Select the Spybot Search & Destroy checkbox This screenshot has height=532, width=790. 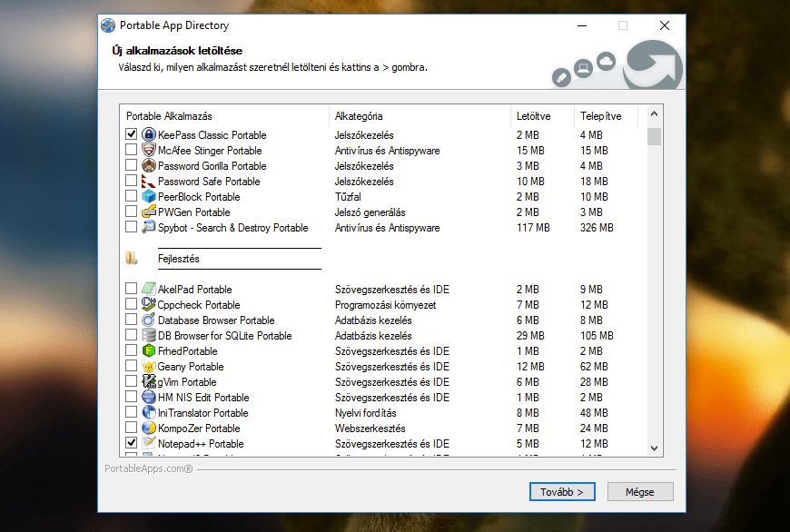131,227
